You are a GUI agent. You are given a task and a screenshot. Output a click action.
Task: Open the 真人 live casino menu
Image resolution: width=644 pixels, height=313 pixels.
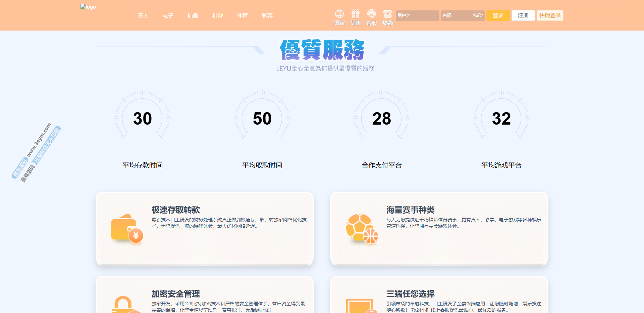tap(143, 16)
